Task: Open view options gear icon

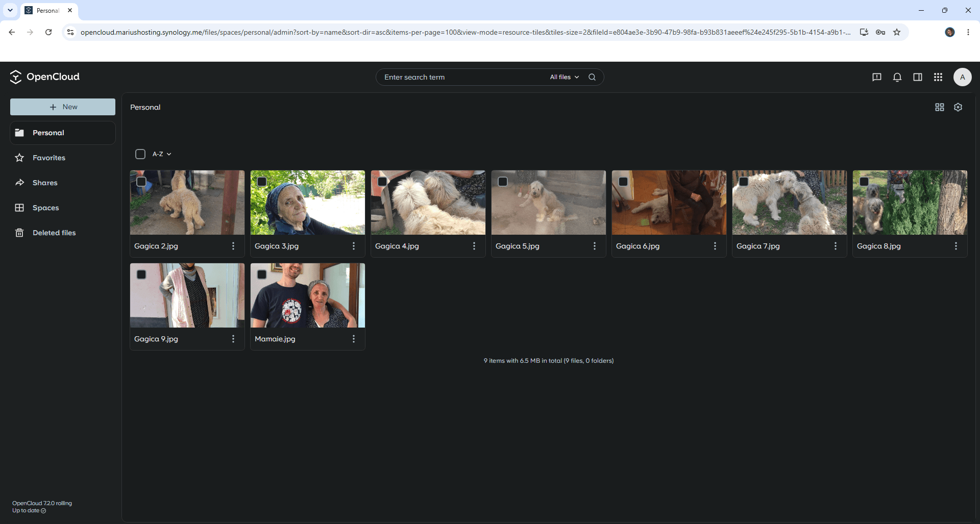Action: point(958,107)
